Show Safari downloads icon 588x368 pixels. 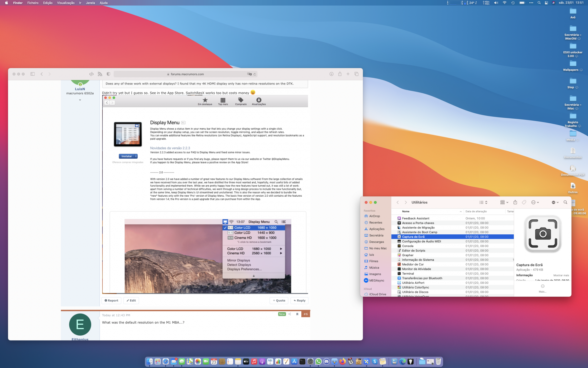(331, 74)
